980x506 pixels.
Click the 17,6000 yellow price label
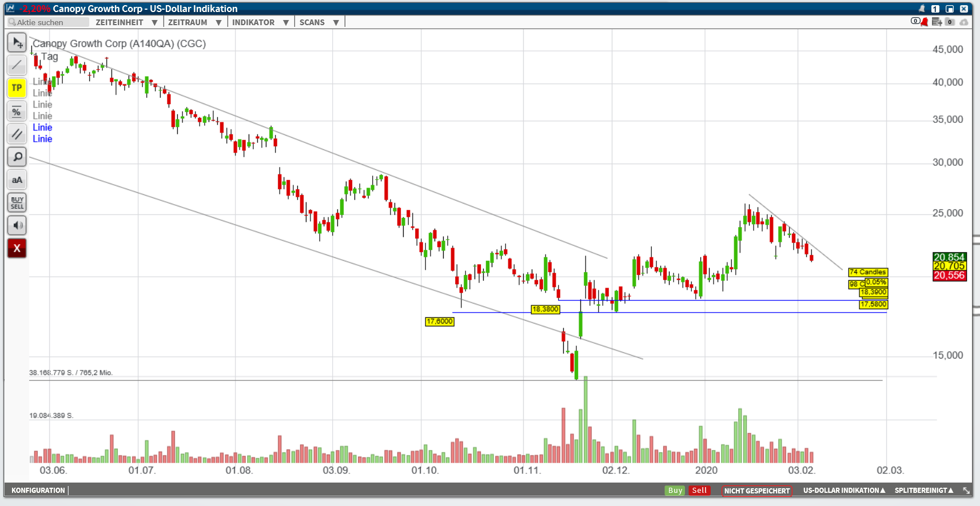click(x=440, y=321)
